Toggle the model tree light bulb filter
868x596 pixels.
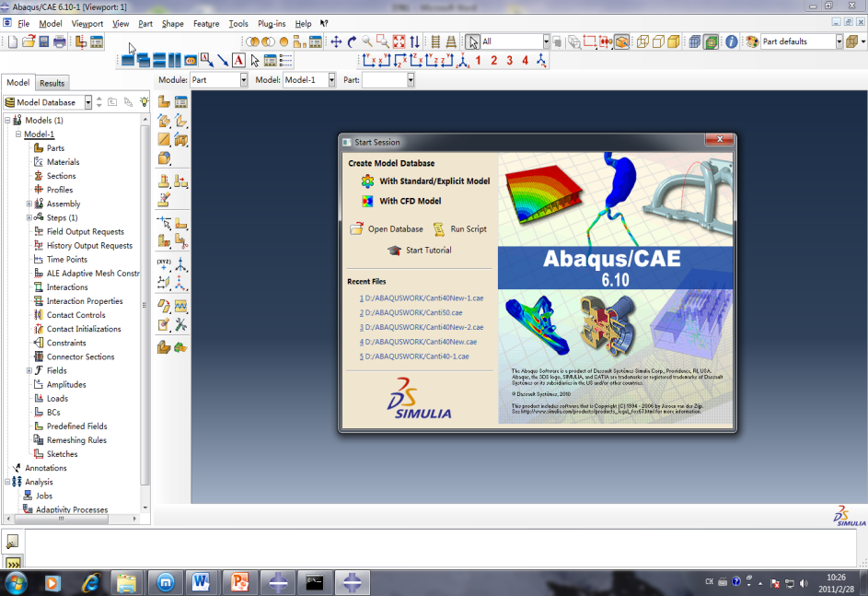point(144,102)
